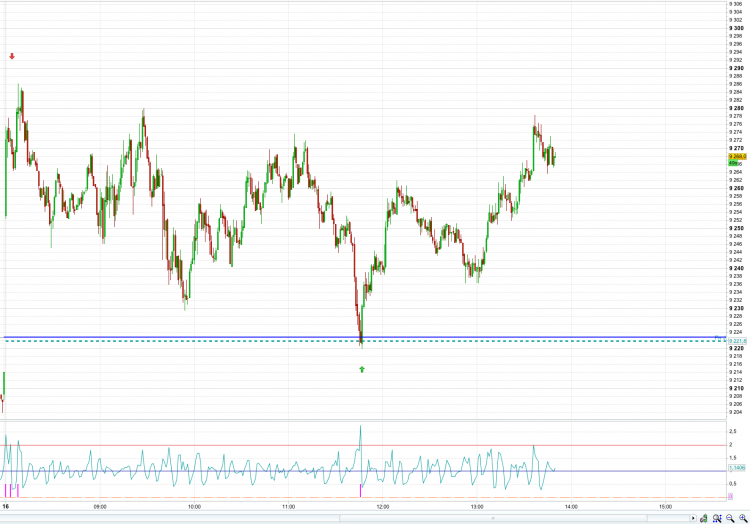Screen dimensions: 750x524
Task: Click the scroll-right arrow on horizontal scrollbar
Action: pyautogui.click(x=693, y=518)
